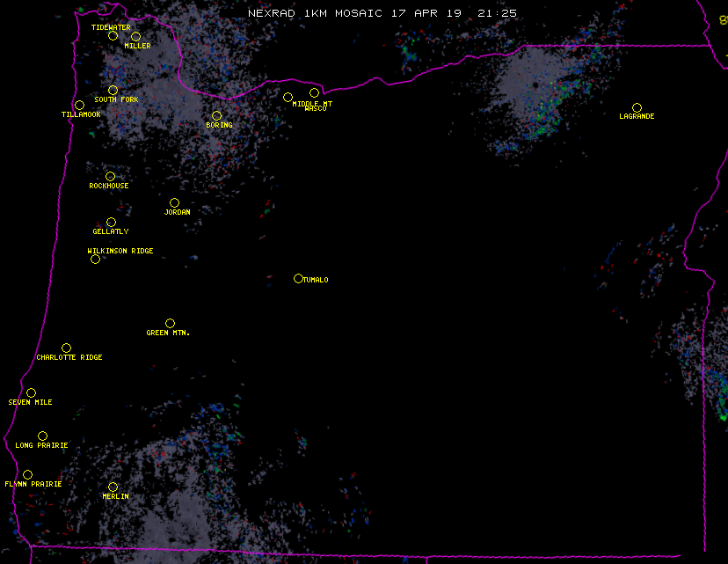Click the WASCO station text label
Viewport: 728px width, 564px height.
[315, 109]
